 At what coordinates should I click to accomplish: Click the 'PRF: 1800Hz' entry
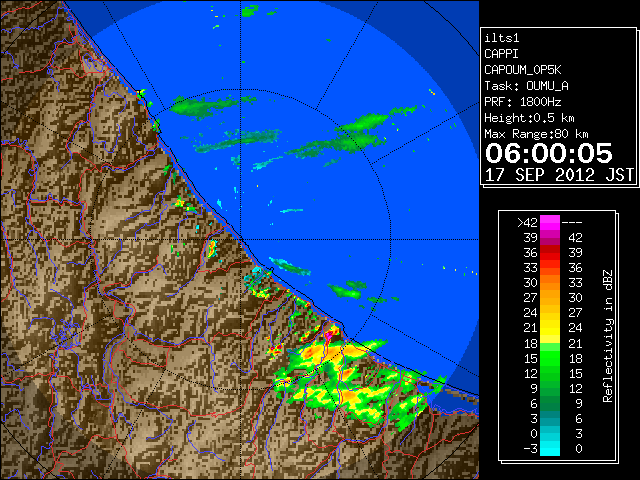(523, 102)
